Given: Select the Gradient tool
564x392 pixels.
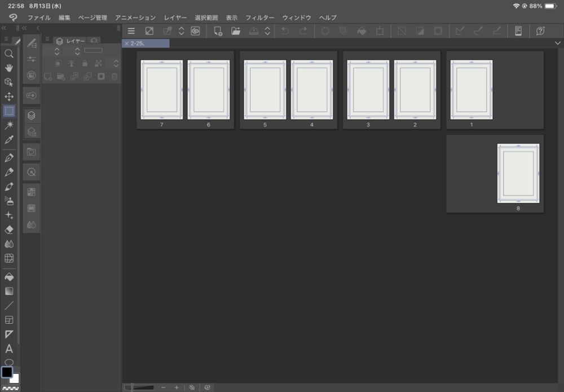Looking at the screenshot, I should point(9,291).
